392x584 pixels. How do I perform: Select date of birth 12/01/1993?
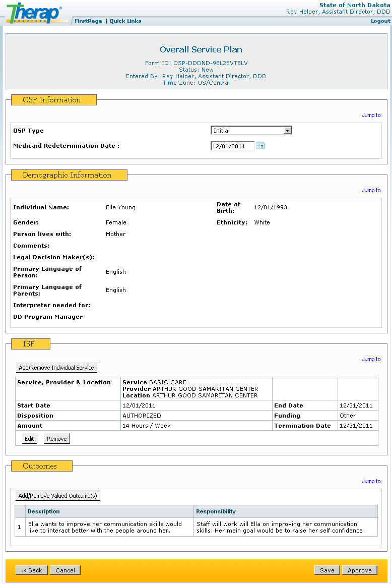coord(271,207)
